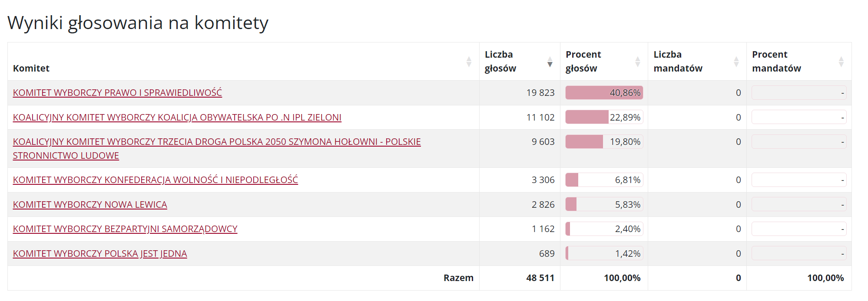Open Komitet Wyborczy Nowa Lewica link
The width and height of the screenshot is (868, 301).
pyautogui.click(x=90, y=205)
